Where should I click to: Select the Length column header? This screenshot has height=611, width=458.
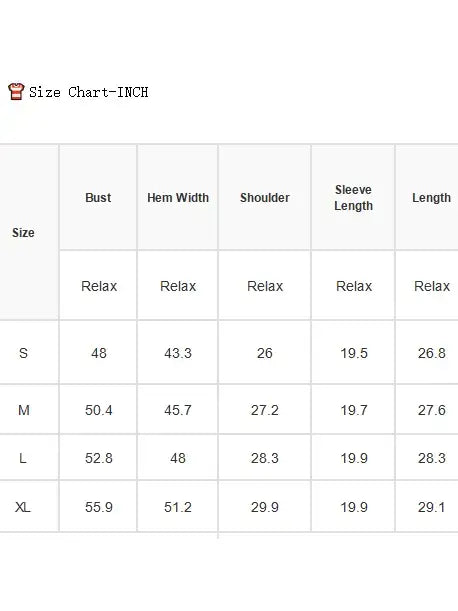click(x=431, y=198)
